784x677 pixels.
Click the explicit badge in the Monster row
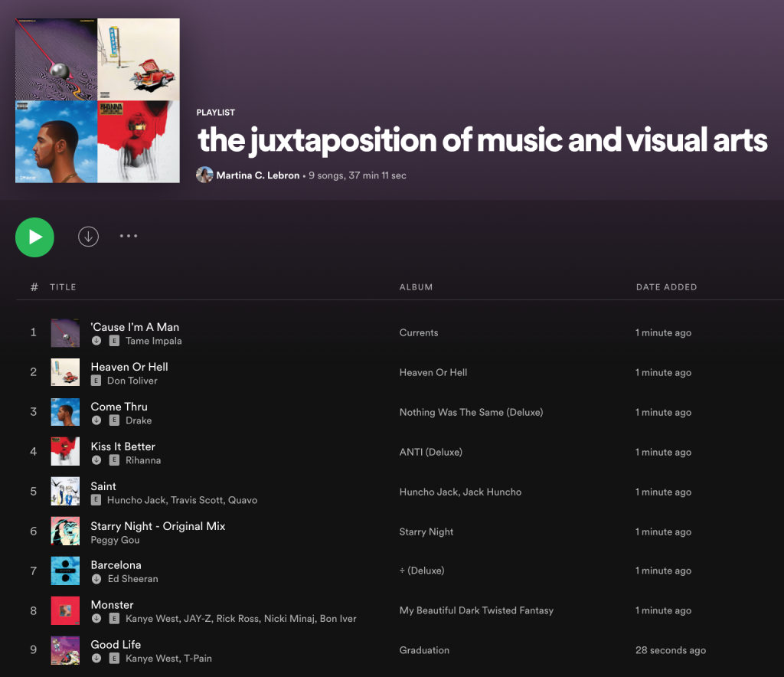click(114, 619)
